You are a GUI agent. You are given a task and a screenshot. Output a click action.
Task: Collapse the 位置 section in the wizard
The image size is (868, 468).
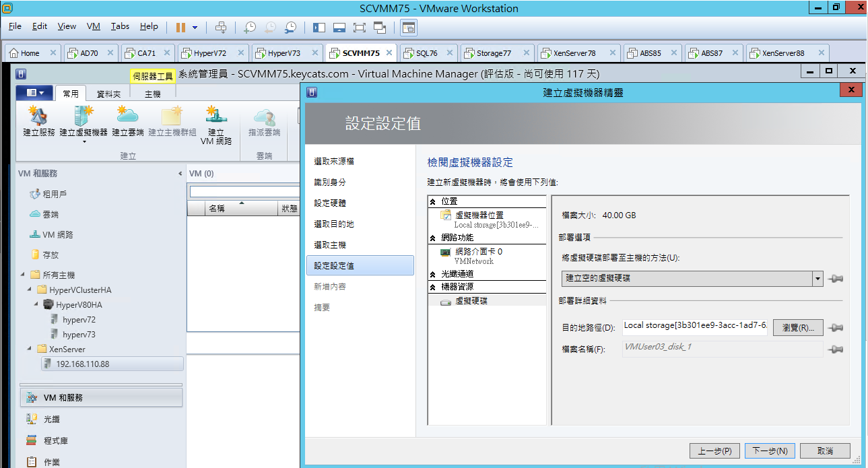coord(432,201)
